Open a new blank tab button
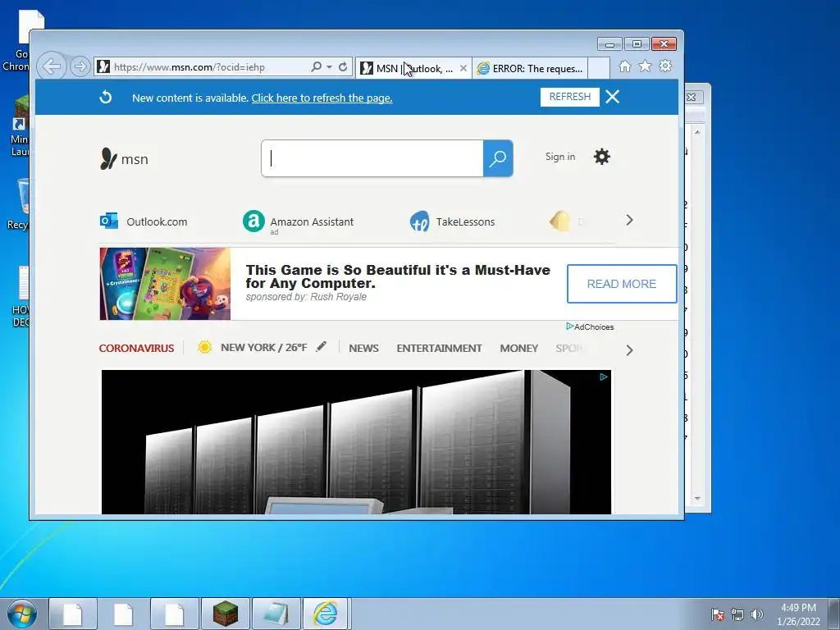The image size is (840, 630). tap(599, 69)
